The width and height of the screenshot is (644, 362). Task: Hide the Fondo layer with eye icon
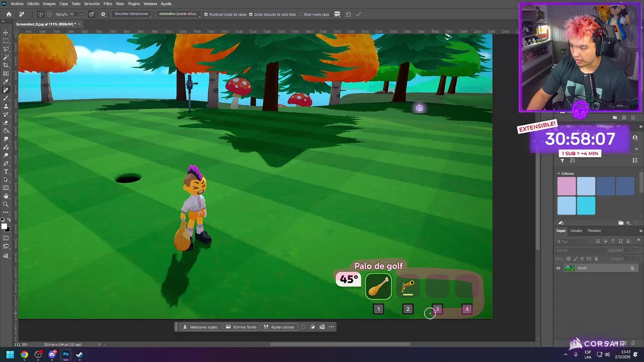tap(558, 268)
